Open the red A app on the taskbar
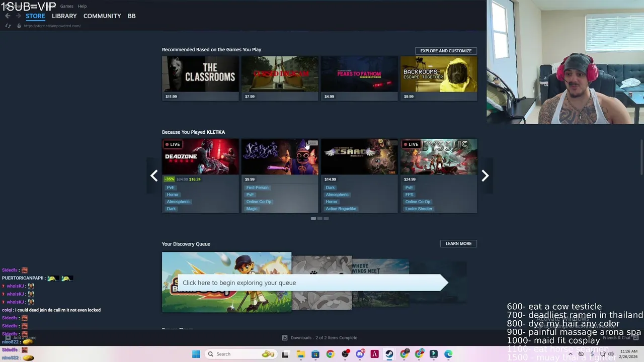 point(374,354)
